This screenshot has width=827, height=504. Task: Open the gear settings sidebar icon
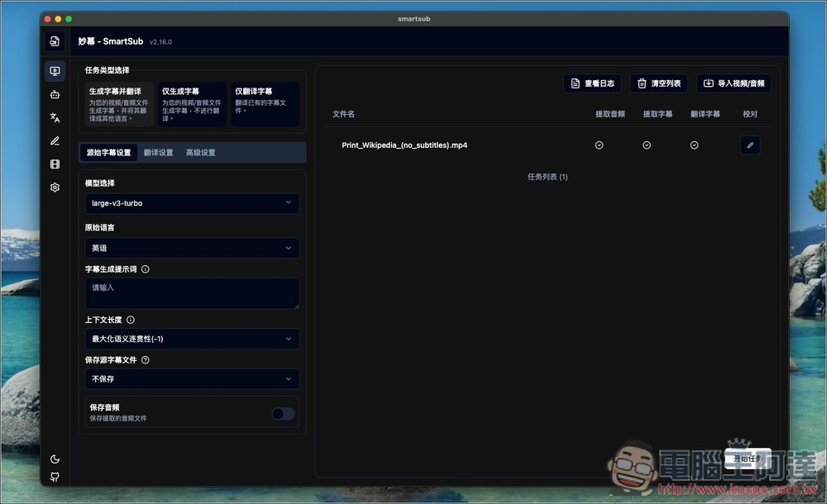[x=55, y=188]
